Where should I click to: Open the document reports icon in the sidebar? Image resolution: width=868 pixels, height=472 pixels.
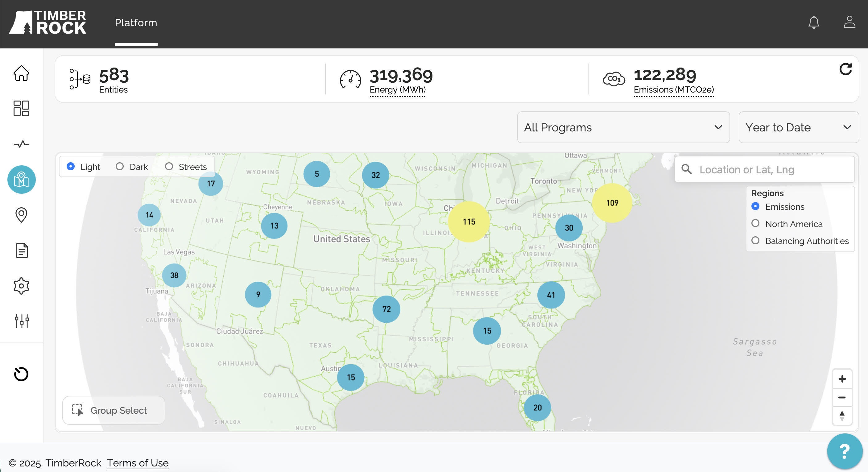pos(21,250)
